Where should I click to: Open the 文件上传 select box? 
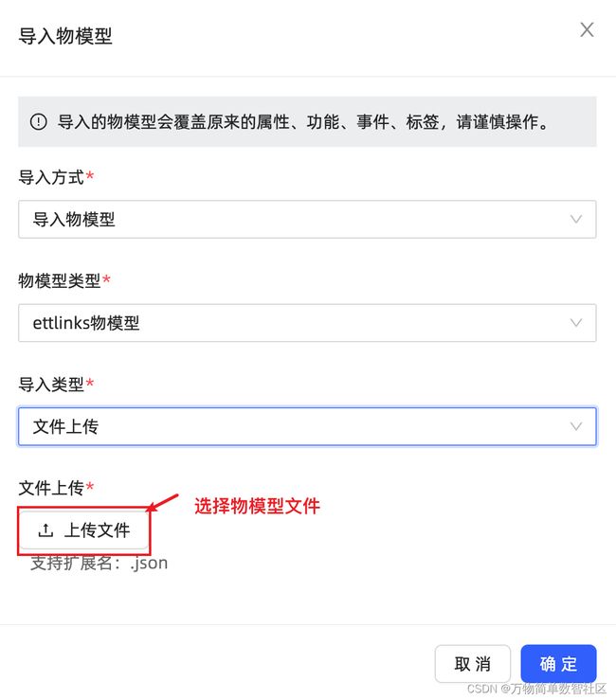click(307, 426)
